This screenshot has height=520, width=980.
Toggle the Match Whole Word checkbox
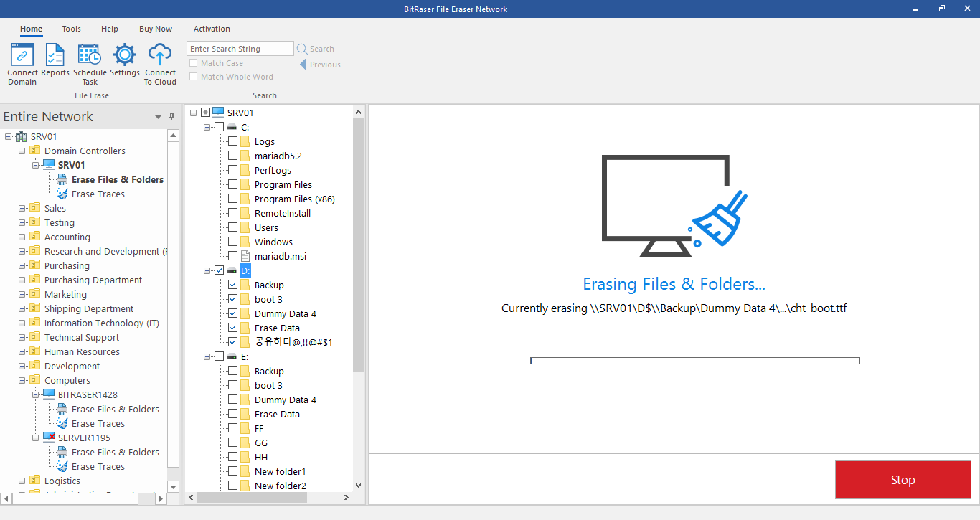(193, 77)
